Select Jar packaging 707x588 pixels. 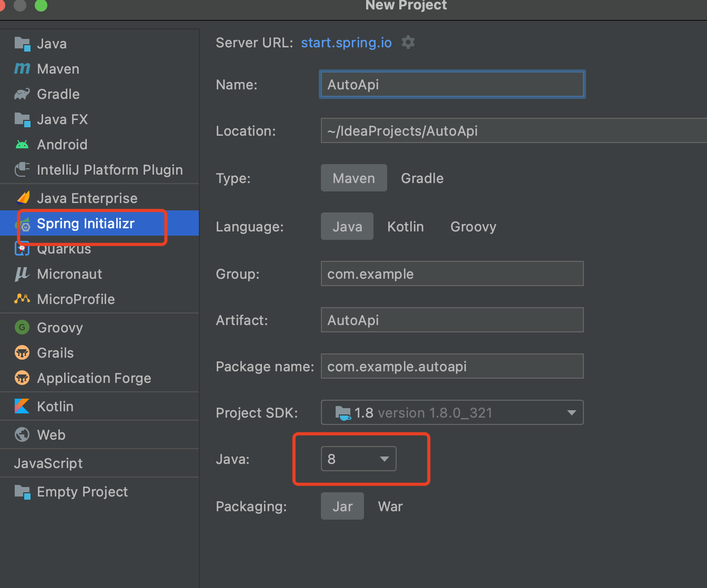pyautogui.click(x=342, y=506)
